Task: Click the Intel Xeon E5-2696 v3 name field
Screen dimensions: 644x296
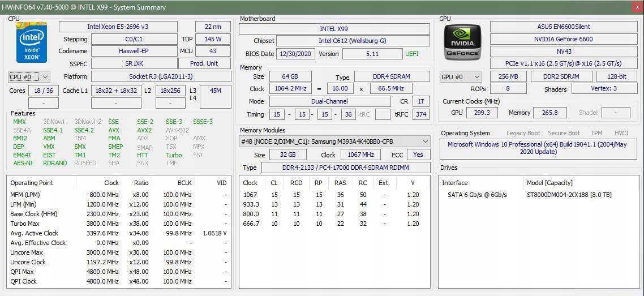Action: pos(118,27)
